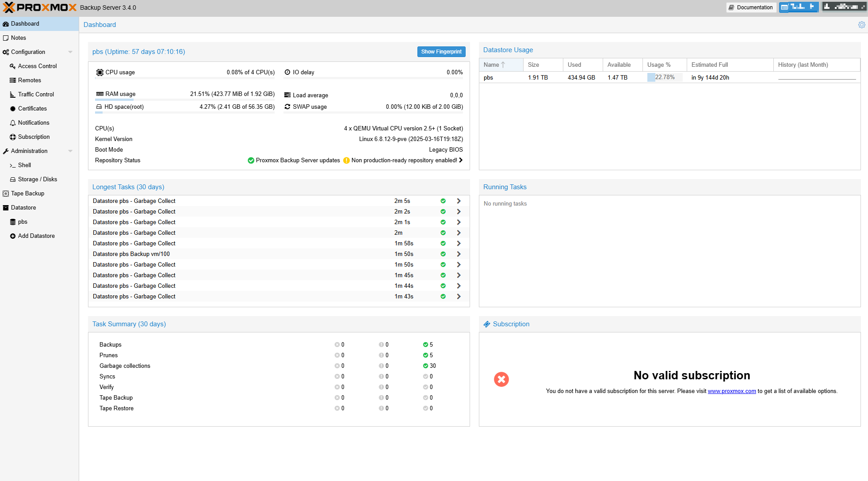Follow the www.proxmox.com link
The width and height of the screenshot is (868, 481).
tap(731, 391)
